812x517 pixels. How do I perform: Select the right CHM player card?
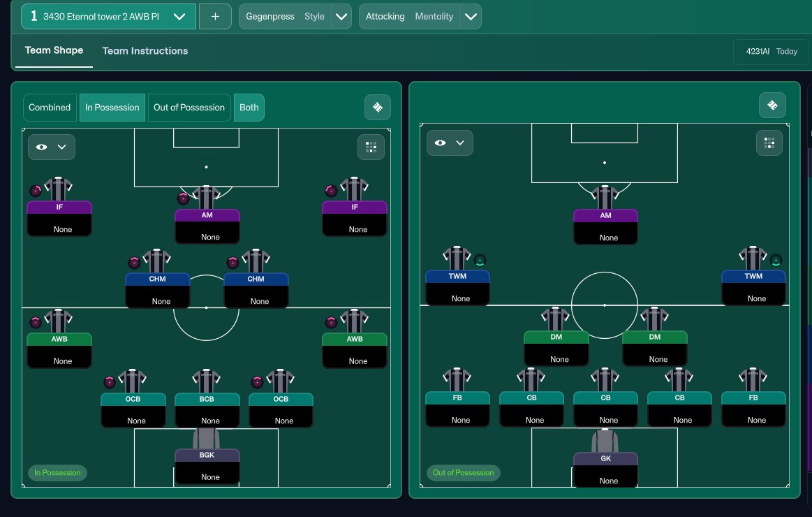256,290
